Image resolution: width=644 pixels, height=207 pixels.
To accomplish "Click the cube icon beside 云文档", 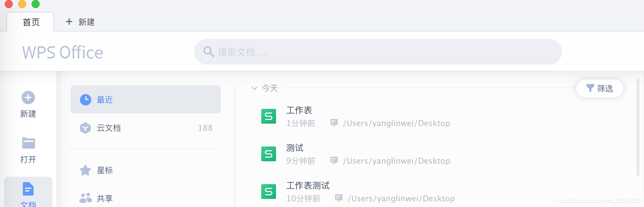I will 85,128.
